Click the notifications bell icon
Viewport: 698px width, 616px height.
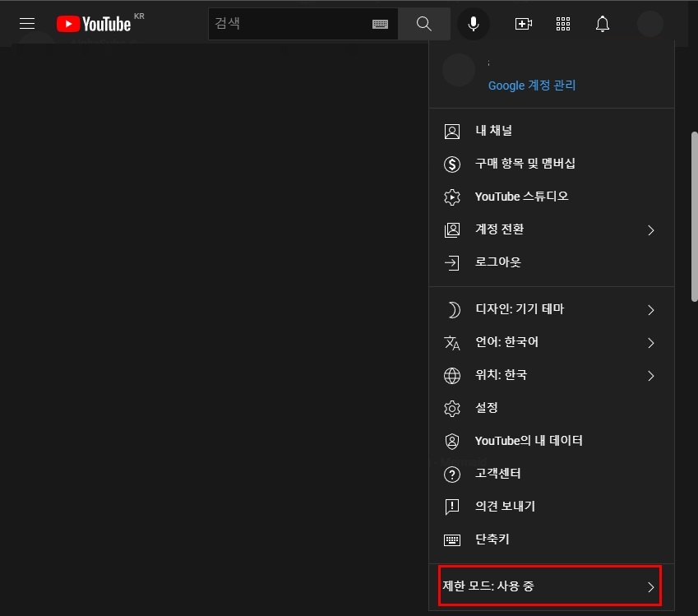pyautogui.click(x=603, y=23)
